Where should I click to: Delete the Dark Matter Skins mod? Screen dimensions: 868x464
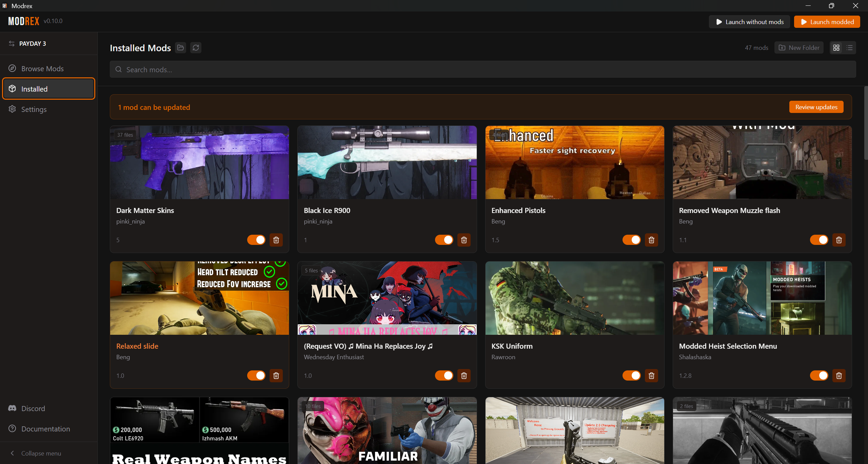click(x=276, y=240)
